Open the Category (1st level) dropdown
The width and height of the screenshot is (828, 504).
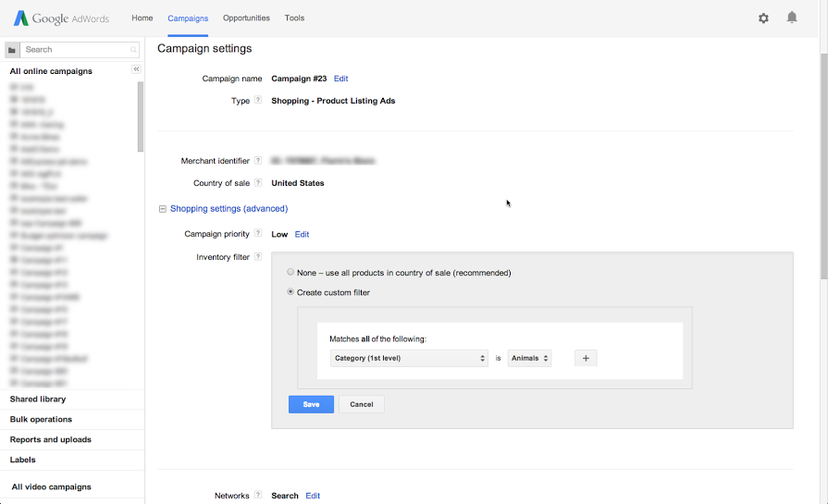coord(409,358)
